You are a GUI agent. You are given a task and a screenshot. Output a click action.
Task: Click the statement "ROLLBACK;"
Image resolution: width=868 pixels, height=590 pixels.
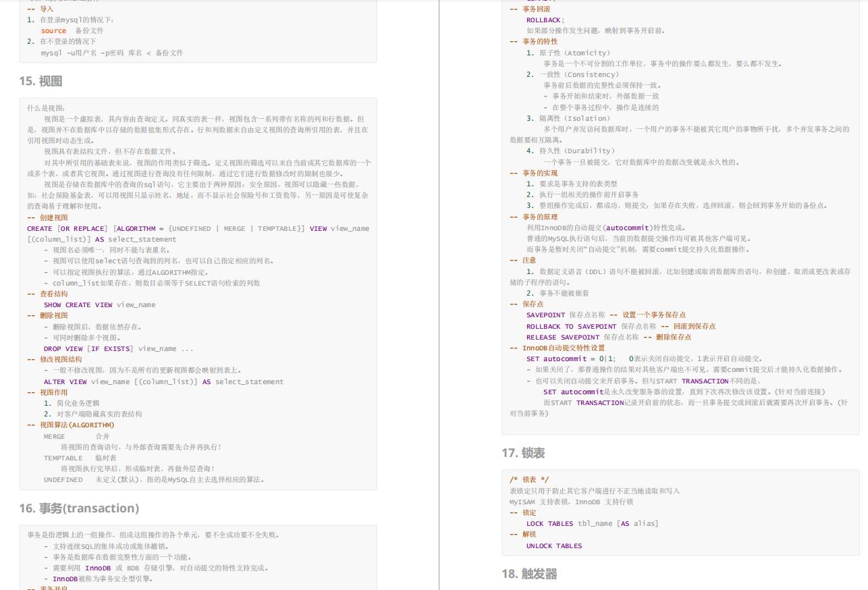tap(545, 20)
